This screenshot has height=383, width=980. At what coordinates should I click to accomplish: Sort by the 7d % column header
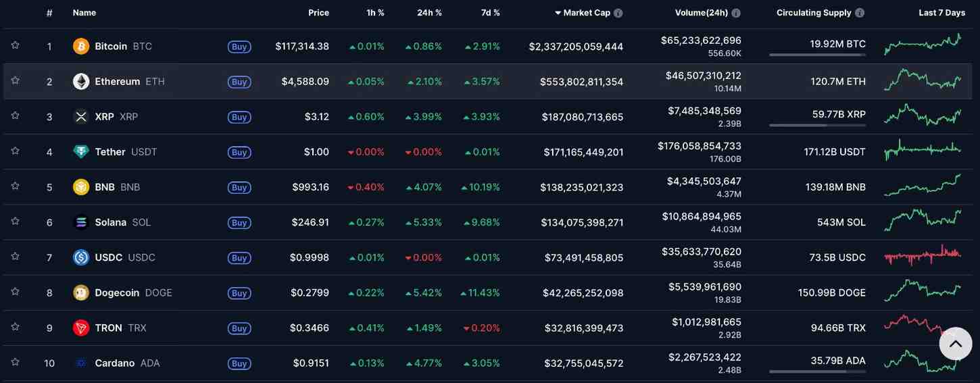491,13
